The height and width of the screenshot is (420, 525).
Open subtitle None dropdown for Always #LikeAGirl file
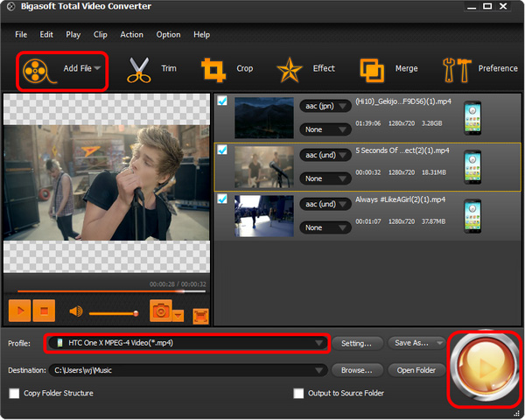tap(325, 227)
